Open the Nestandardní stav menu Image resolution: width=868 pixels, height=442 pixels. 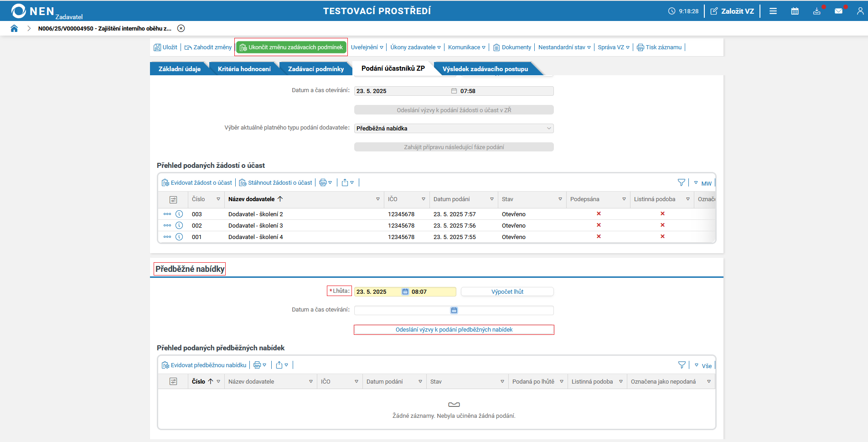564,47
